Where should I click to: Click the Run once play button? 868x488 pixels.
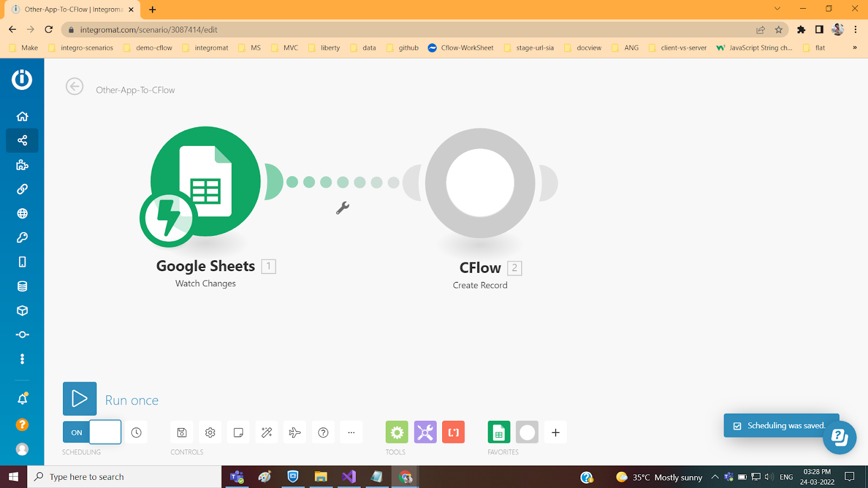[x=80, y=399]
